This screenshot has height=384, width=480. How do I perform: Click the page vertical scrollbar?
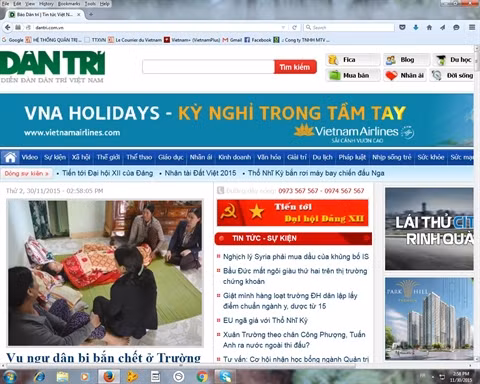[477, 203]
